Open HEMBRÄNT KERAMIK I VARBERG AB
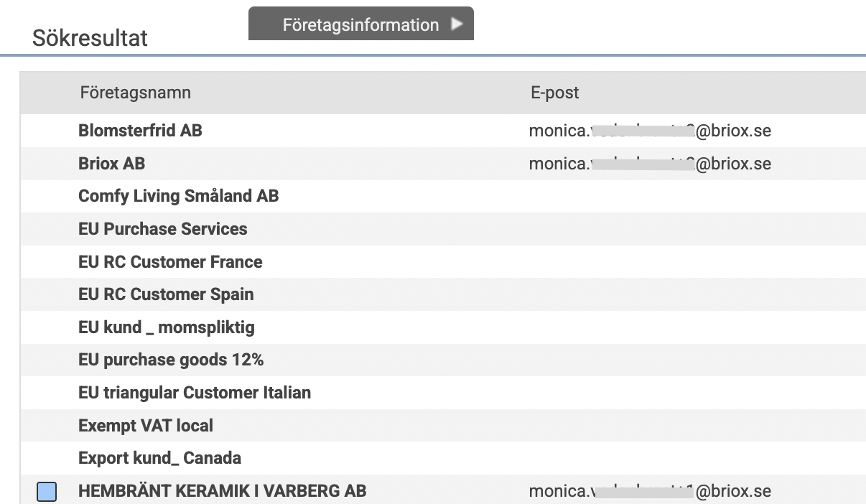 point(222,491)
